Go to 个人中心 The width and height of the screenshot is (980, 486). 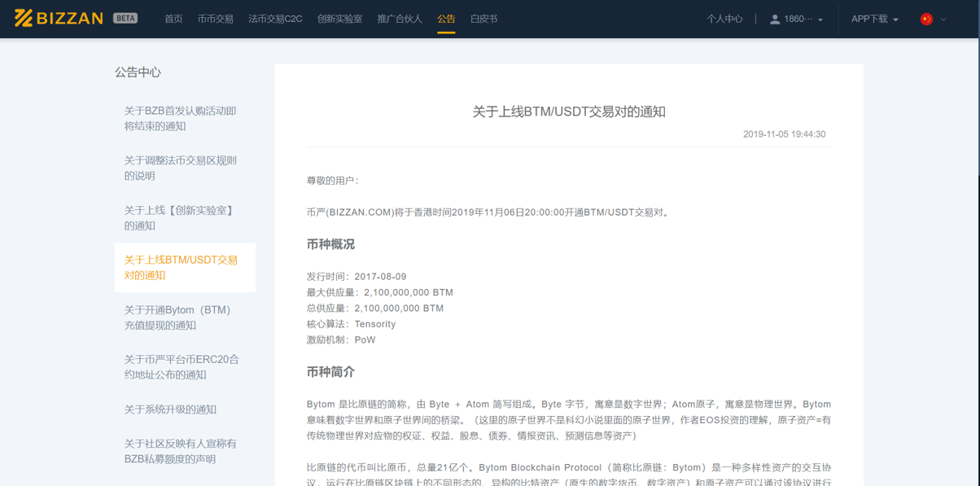tap(724, 18)
